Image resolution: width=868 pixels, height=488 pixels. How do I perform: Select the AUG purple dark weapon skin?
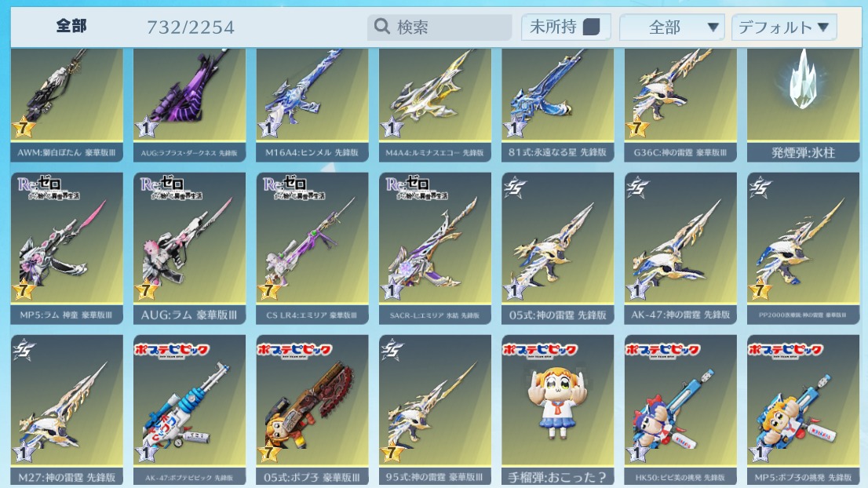click(189, 105)
